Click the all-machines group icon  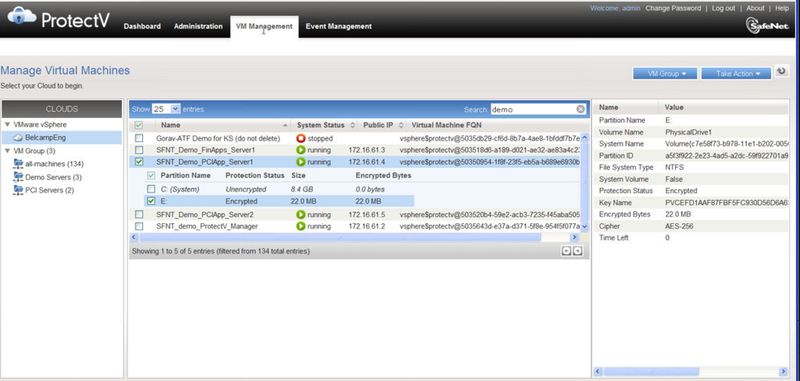(18, 164)
